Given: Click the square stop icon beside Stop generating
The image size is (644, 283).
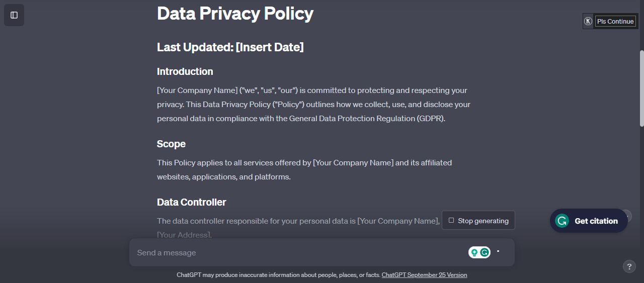Looking at the screenshot, I should coord(451,220).
